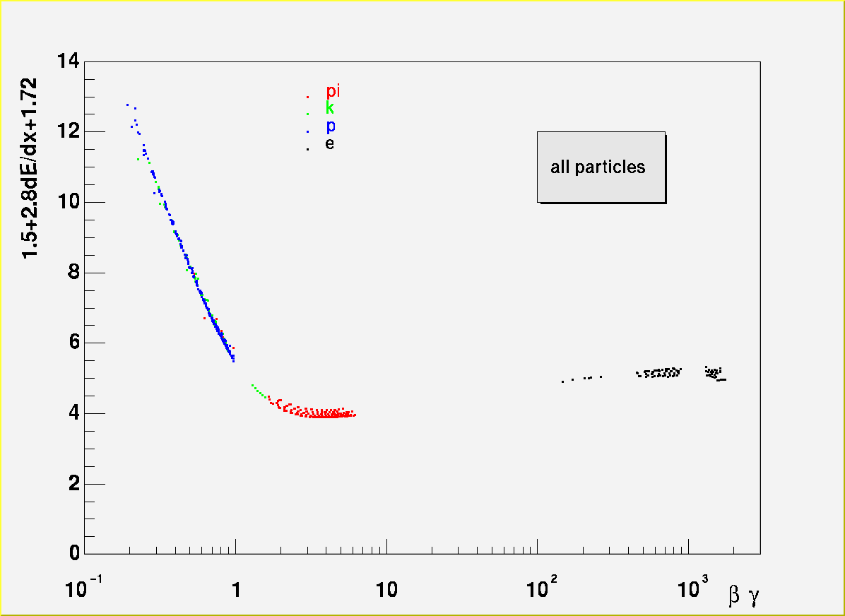
Task: Click the x-axis tick label 10³
Action: tap(693, 586)
